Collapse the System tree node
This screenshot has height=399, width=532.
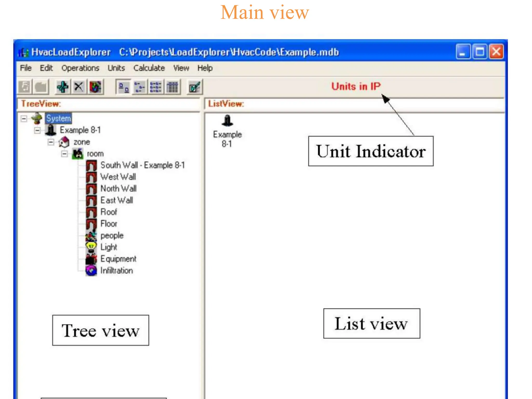click(x=24, y=119)
